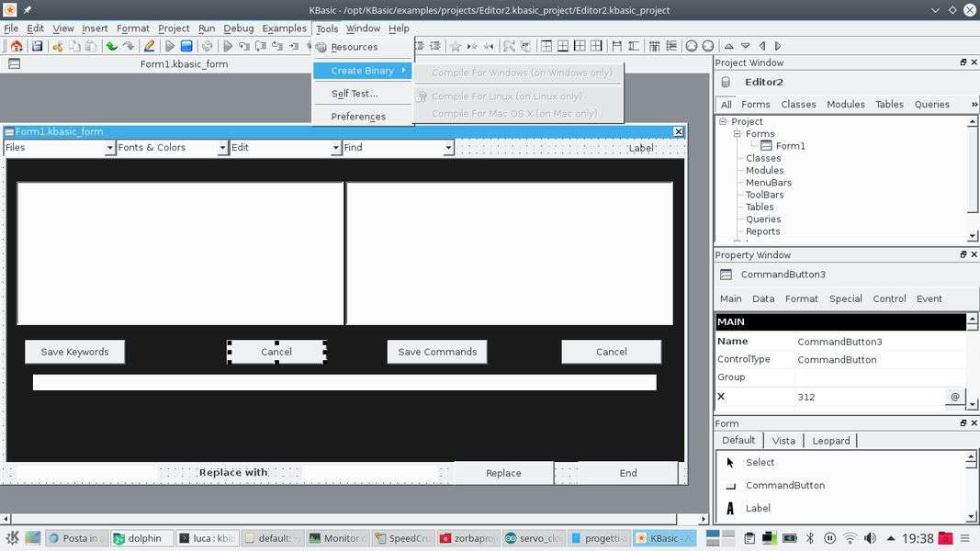
Task: Open the Find combo box dropdown
Action: tap(448, 148)
